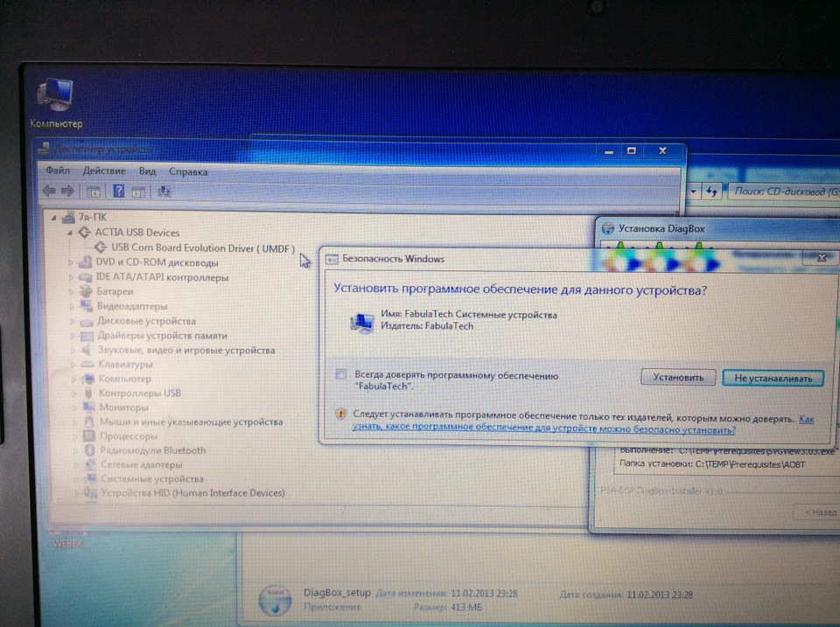Click the Видеоадаптеры display adapter icon

87,306
